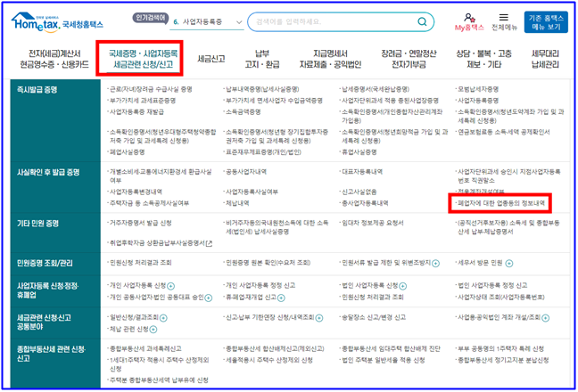Open 공동사업자내역 link
This screenshot has height=392, width=578.
(246, 172)
